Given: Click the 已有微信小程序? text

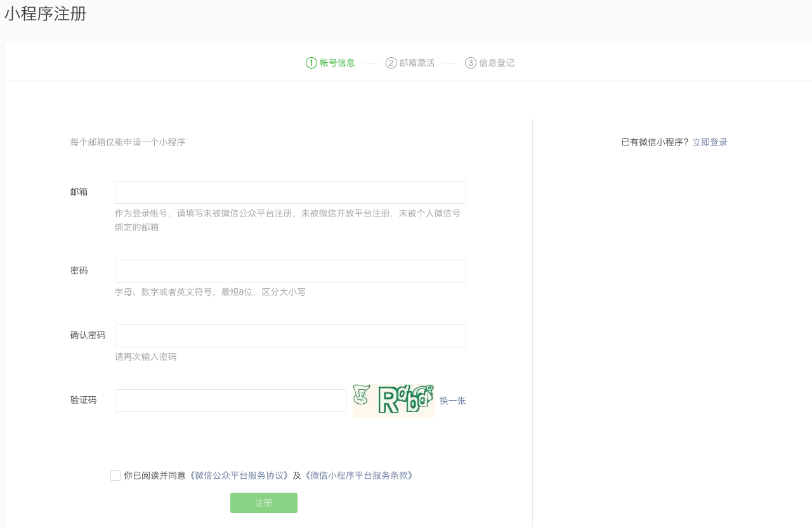Looking at the screenshot, I should tap(655, 142).
